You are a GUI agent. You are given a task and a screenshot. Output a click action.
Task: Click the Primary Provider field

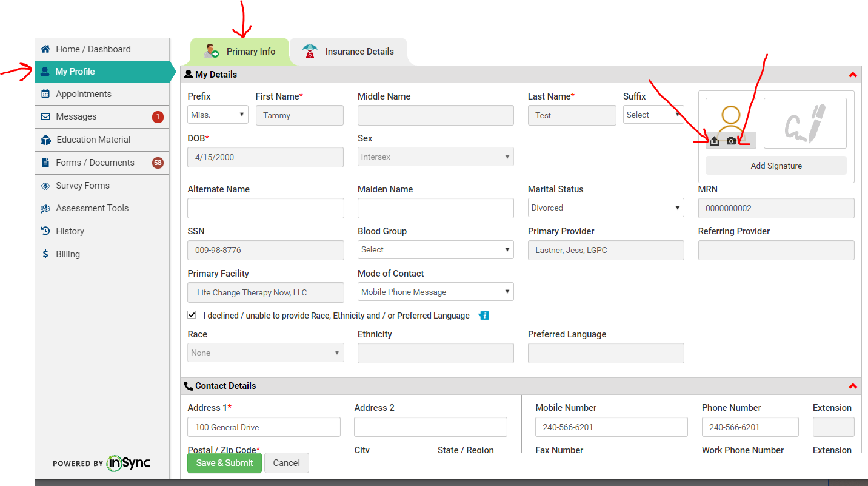(606, 250)
